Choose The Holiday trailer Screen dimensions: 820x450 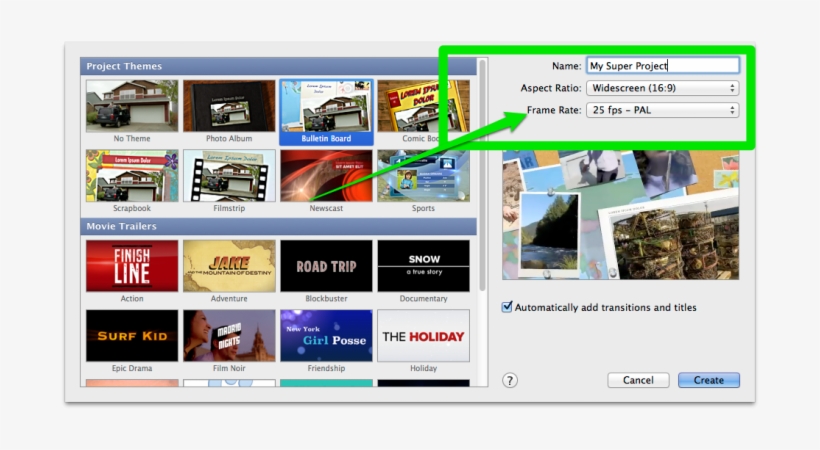423,335
